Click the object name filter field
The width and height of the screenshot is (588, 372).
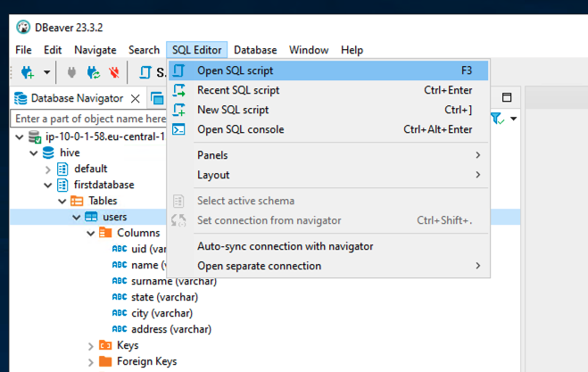pos(88,119)
